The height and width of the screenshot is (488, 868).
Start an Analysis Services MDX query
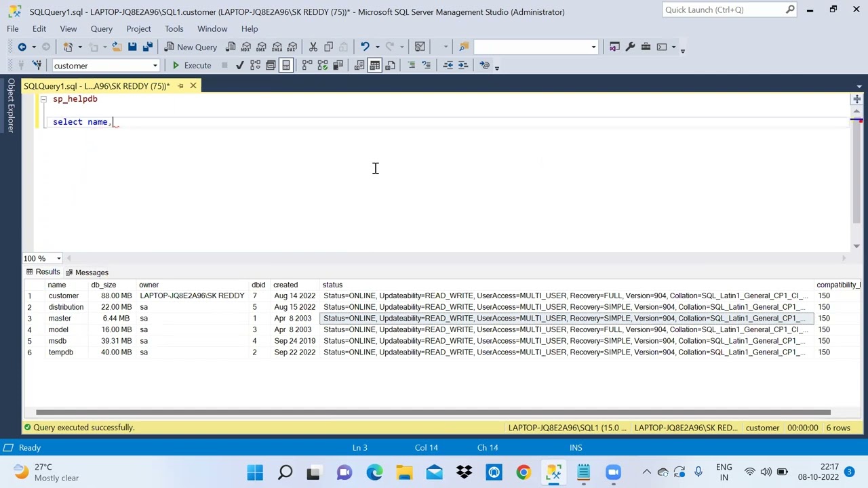click(x=246, y=47)
